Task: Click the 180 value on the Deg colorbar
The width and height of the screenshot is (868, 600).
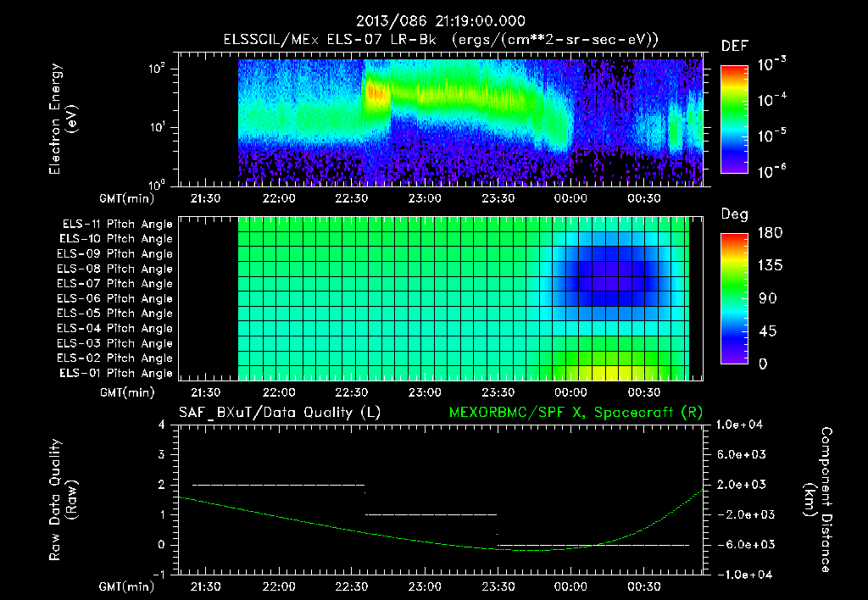Action: (770, 233)
